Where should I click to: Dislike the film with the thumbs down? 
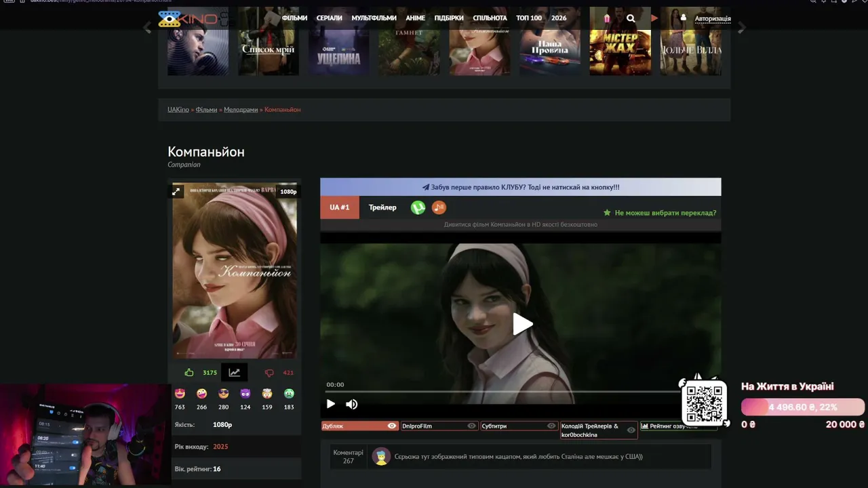[269, 373]
